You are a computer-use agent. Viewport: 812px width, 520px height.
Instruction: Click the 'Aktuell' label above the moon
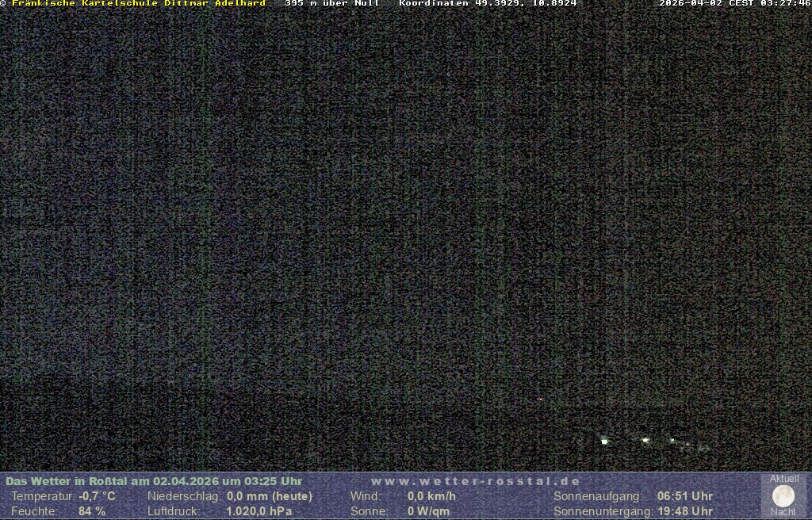[x=783, y=479]
